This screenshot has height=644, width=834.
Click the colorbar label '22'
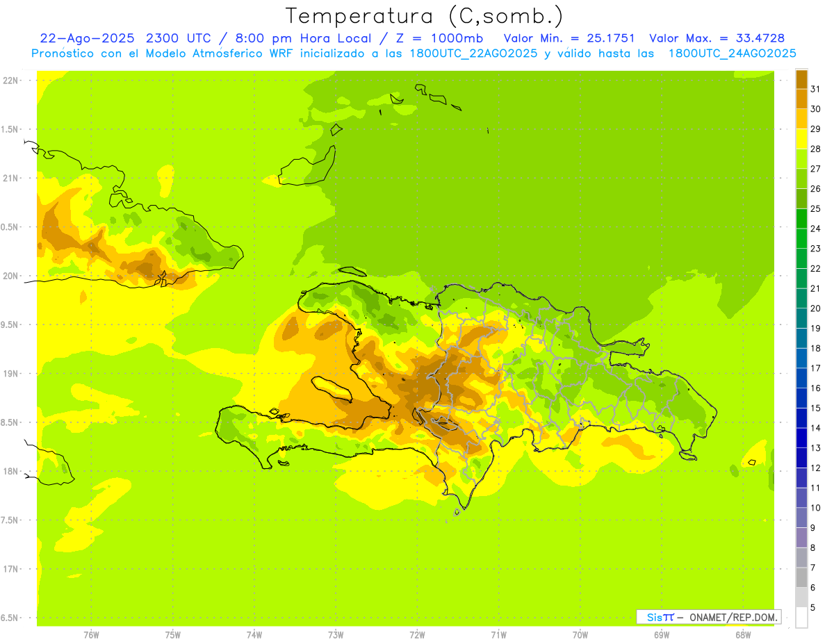(x=815, y=268)
